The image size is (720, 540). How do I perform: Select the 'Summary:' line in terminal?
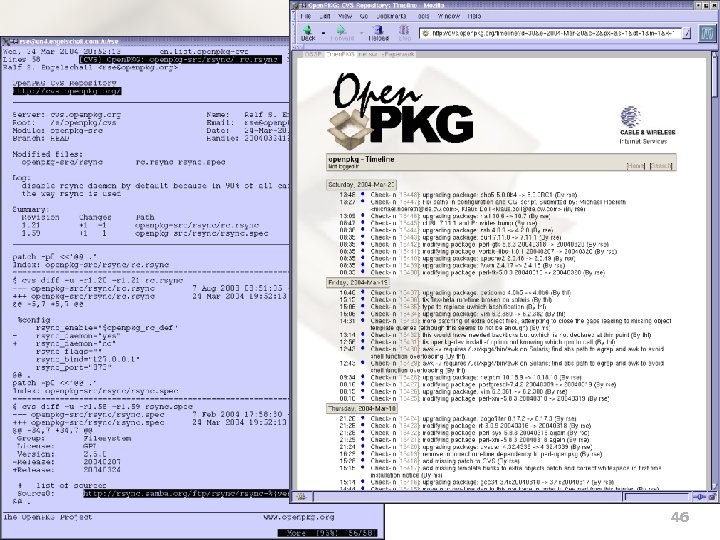point(30,209)
